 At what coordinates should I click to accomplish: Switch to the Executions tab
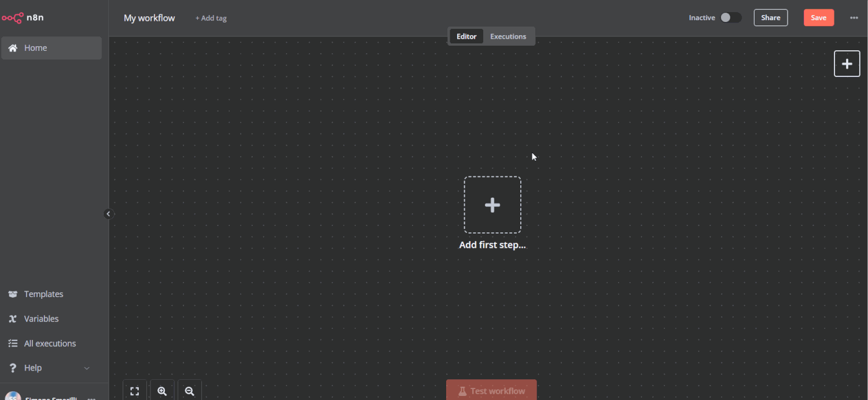(507, 36)
